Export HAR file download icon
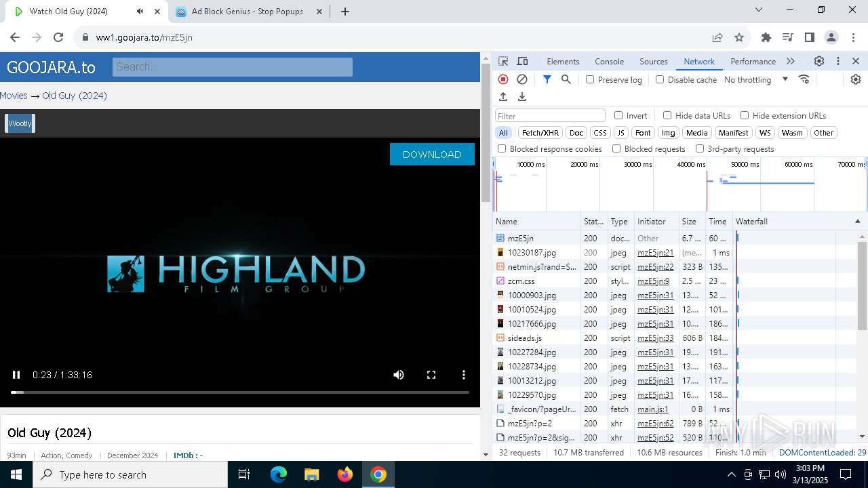868x488 pixels. [522, 97]
